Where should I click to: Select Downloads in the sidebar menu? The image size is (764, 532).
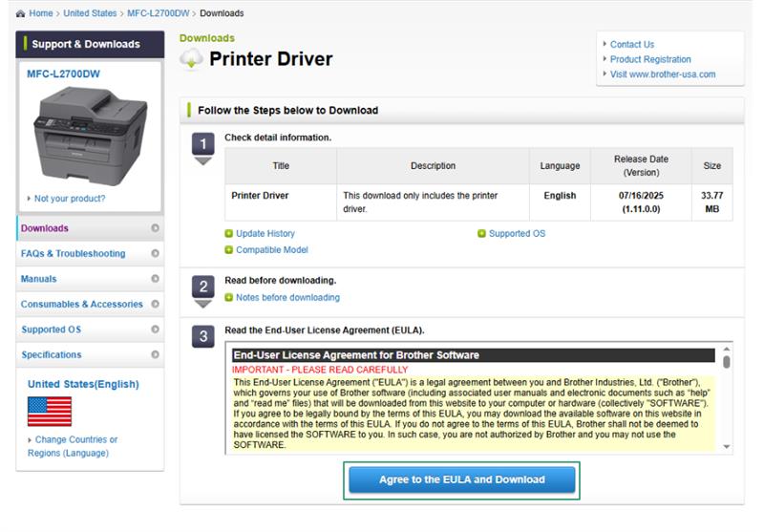coord(90,228)
